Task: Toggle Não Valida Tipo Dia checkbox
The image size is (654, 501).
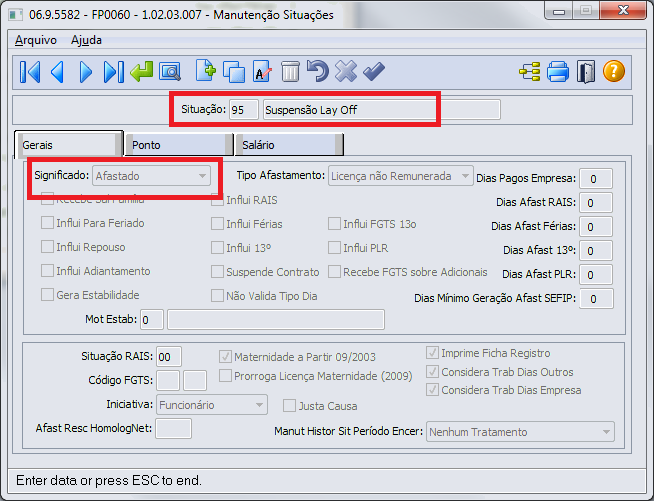Action: click(217, 296)
